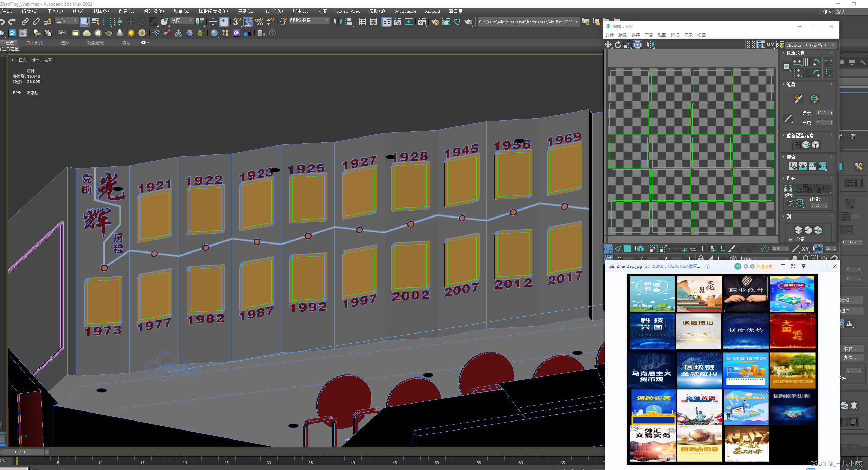Click the 开通会员 link in image viewer
868x470 pixels.
coord(764,266)
